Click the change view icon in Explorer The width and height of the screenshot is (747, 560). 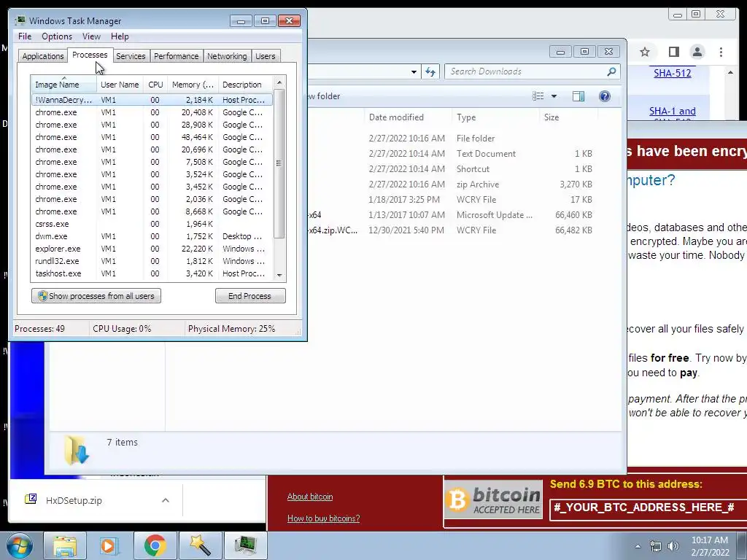538,96
